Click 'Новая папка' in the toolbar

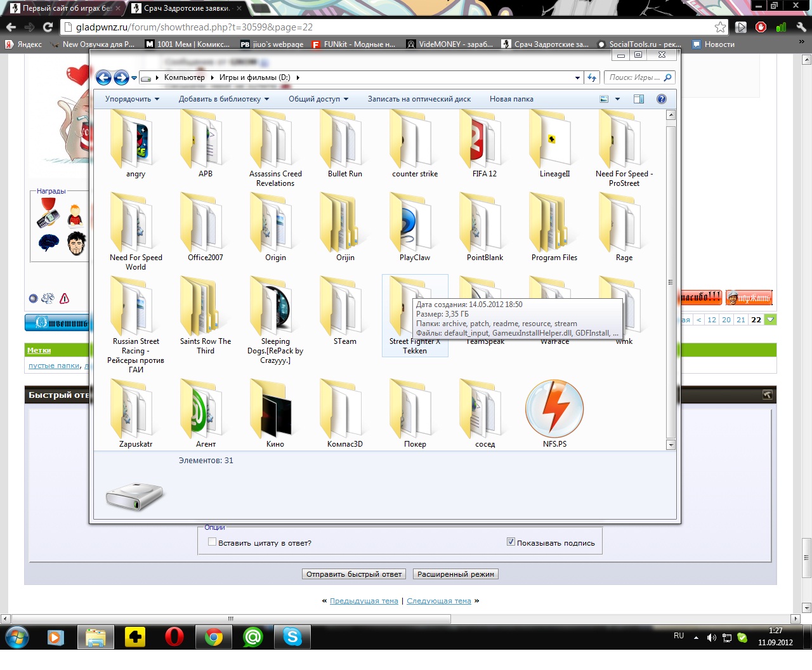(x=511, y=99)
